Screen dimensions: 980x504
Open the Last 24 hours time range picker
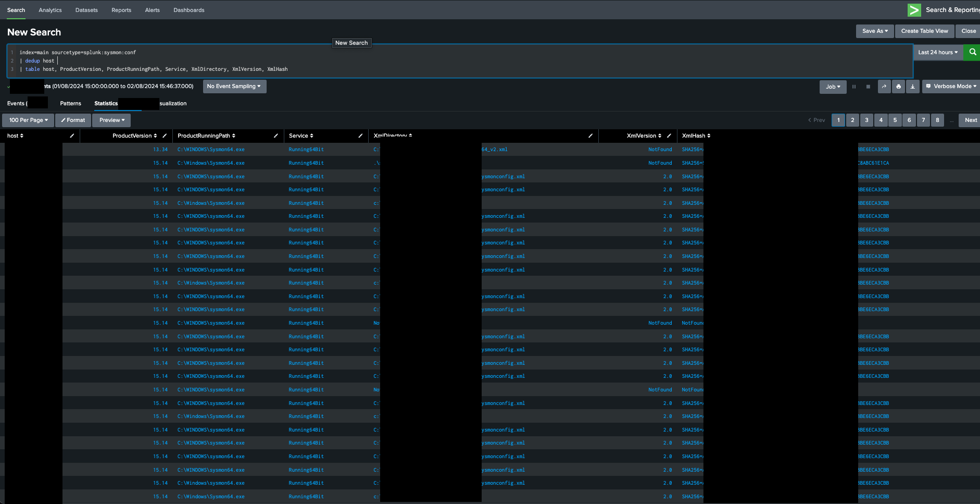pos(938,52)
